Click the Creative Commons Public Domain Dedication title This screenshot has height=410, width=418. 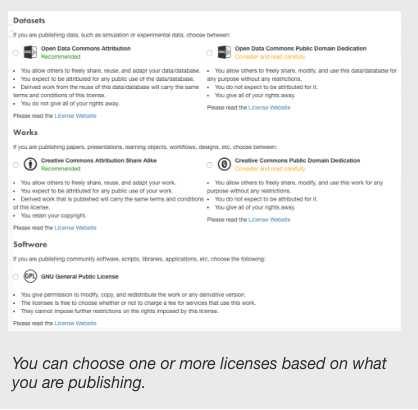(297, 160)
